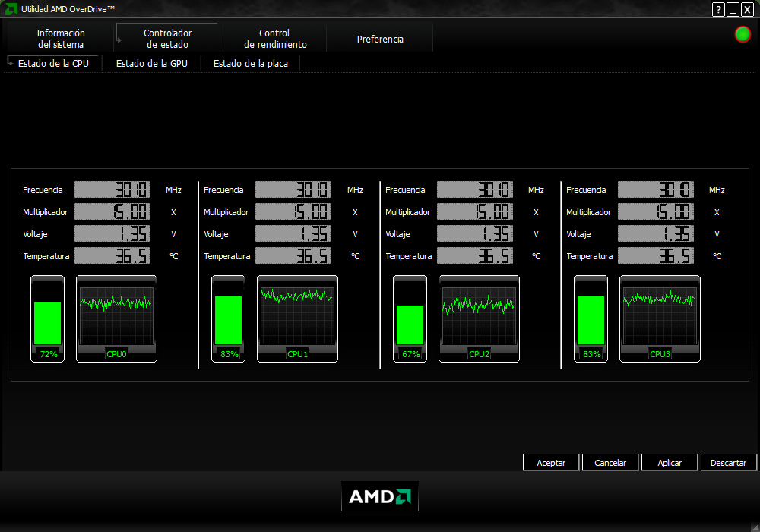Viewport: 760px width, 532px height.
Task: Click the AMD logo at the bottom
Action: [x=380, y=496]
